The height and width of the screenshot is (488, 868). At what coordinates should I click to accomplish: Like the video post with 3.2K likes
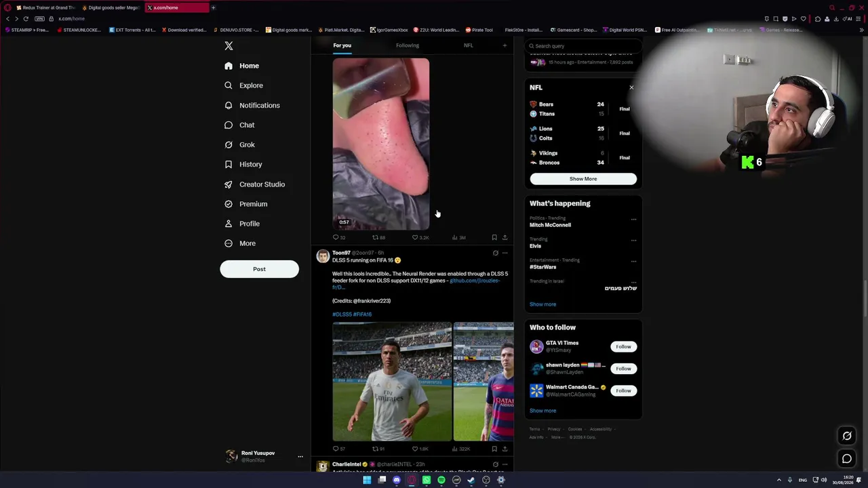pyautogui.click(x=420, y=237)
